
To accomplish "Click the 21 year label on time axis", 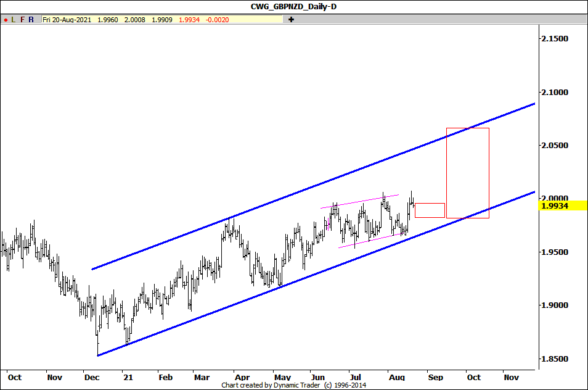I will point(128,377).
